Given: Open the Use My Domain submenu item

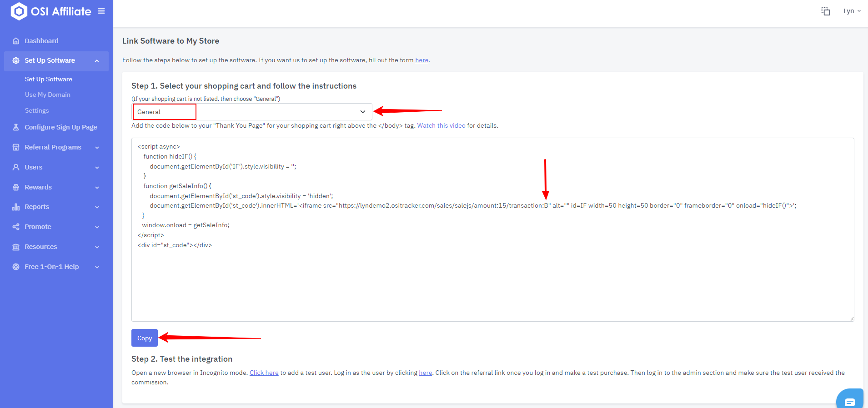Looking at the screenshot, I should point(48,95).
